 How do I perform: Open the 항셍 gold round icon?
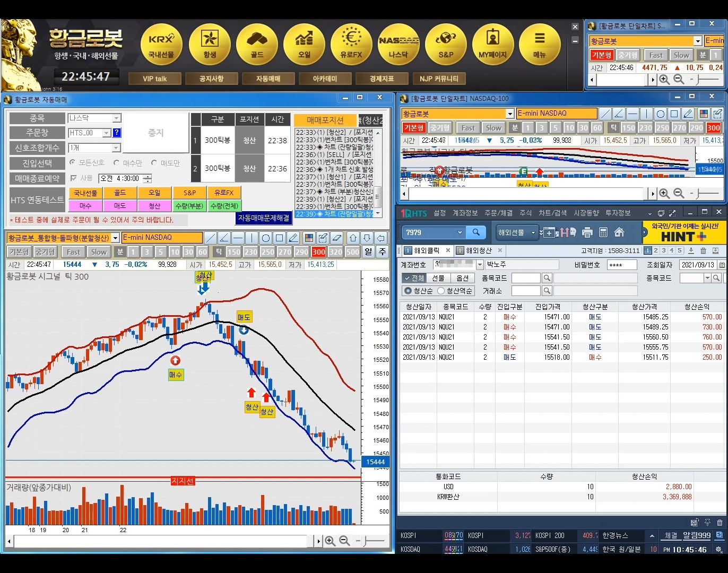point(210,45)
